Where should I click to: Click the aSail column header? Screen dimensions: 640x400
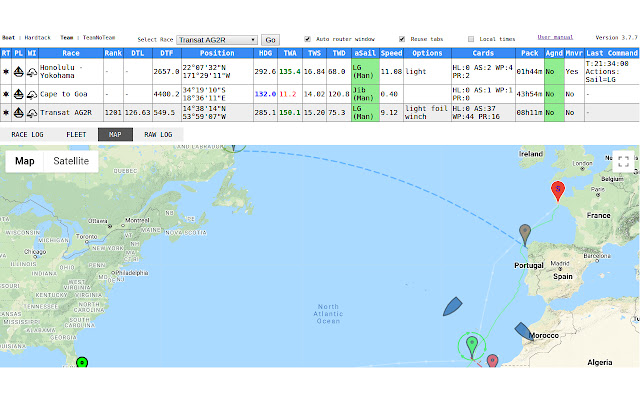click(x=365, y=53)
